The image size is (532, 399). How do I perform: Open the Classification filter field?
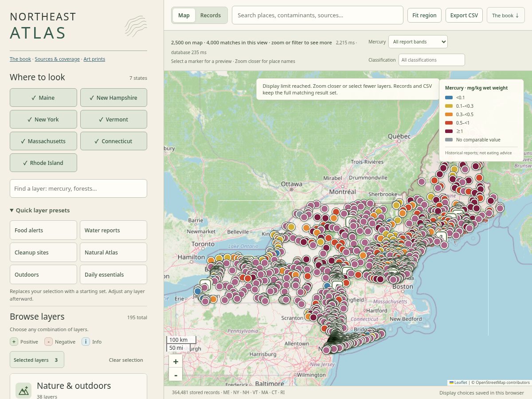pos(431,60)
